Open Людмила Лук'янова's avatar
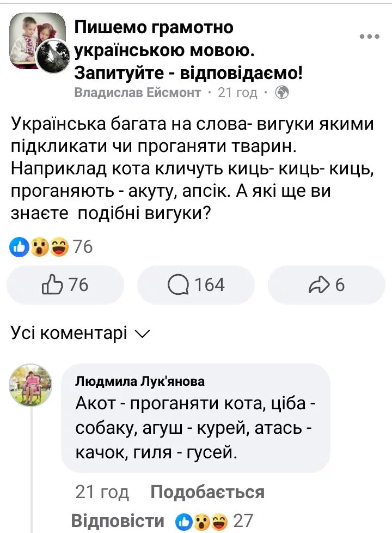The height and width of the screenshot is (533, 392). coord(31,386)
